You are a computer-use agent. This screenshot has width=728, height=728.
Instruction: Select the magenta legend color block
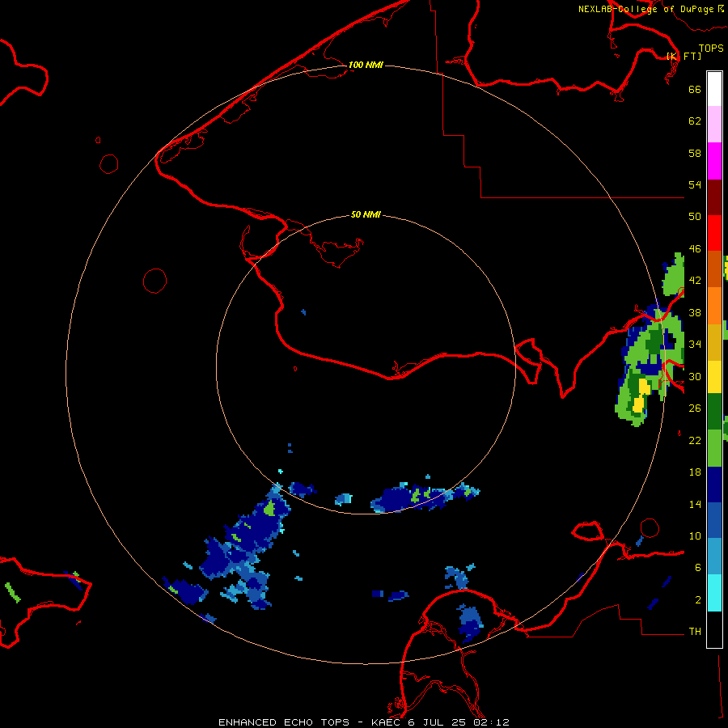point(714,161)
